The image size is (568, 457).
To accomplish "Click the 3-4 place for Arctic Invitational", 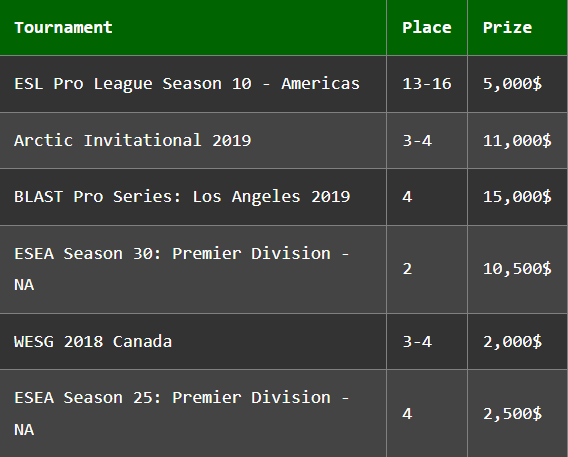I will tap(417, 140).
